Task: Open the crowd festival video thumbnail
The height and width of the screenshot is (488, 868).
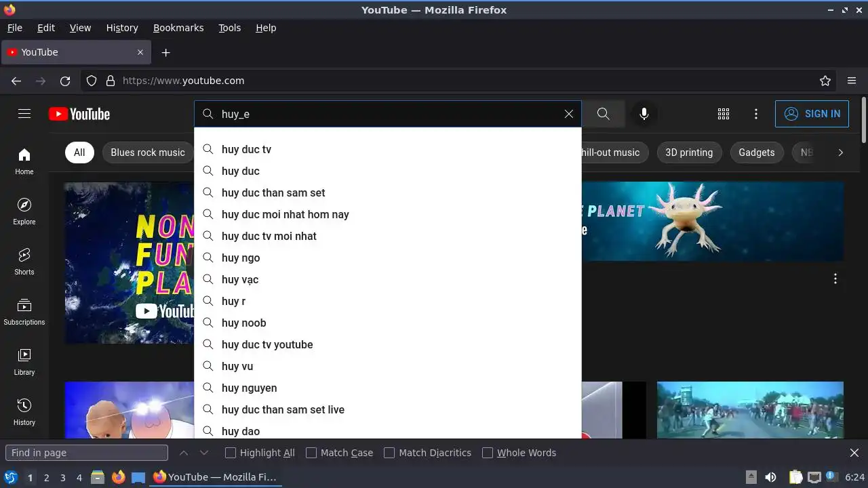Action: point(750,409)
